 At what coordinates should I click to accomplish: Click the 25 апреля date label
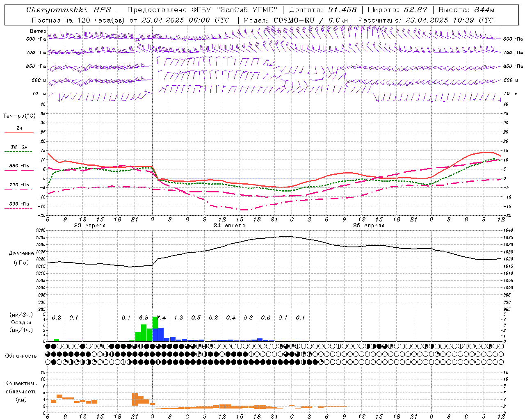(x=368, y=226)
